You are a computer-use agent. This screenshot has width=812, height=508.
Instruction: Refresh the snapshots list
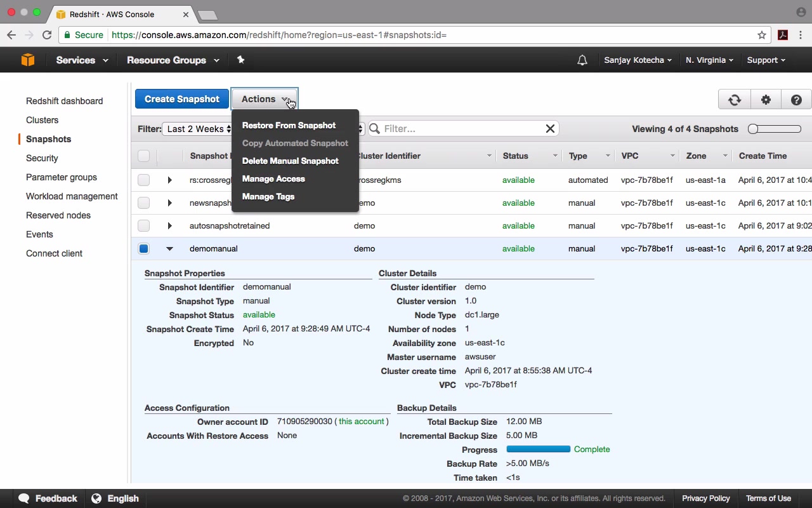[735, 100]
